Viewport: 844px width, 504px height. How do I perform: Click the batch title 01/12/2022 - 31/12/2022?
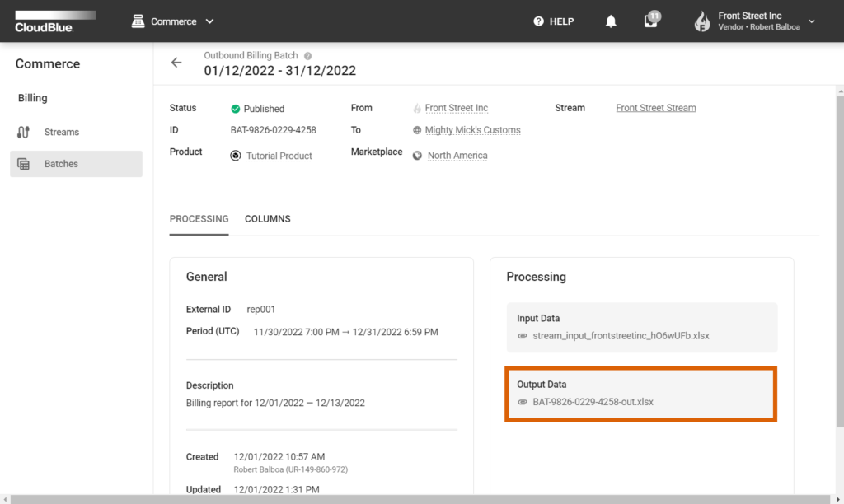click(280, 71)
